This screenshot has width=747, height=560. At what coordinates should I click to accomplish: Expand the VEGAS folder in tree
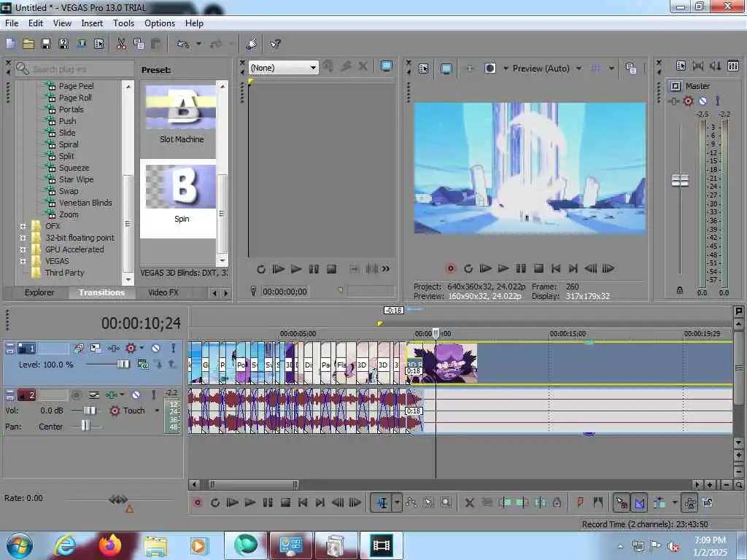23,261
